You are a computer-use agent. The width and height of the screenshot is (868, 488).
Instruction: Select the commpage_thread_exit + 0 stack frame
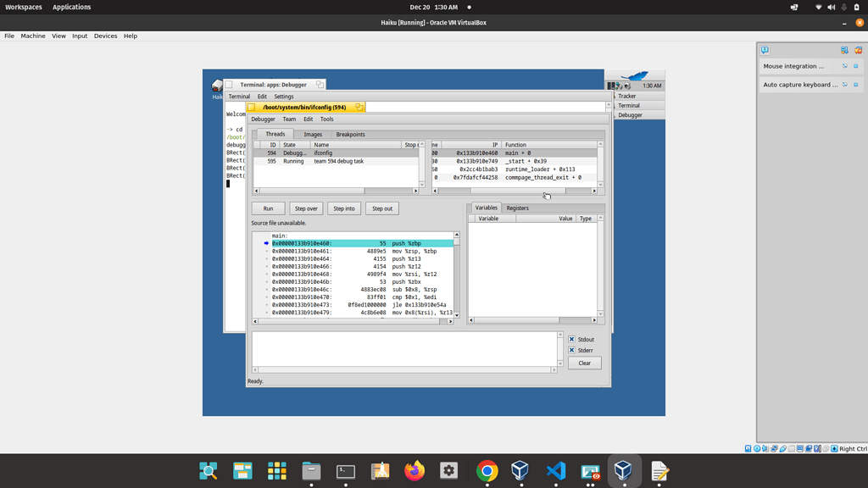click(x=515, y=178)
